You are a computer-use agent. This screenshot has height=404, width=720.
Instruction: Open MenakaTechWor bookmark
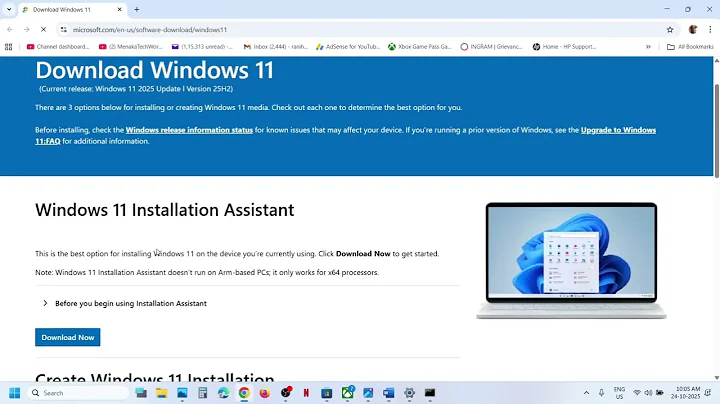coord(131,46)
